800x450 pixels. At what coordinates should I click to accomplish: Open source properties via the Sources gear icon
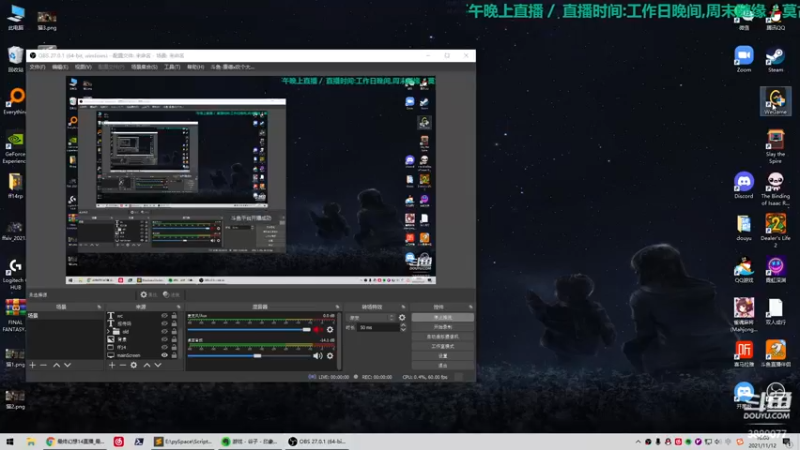click(x=134, y=365)
